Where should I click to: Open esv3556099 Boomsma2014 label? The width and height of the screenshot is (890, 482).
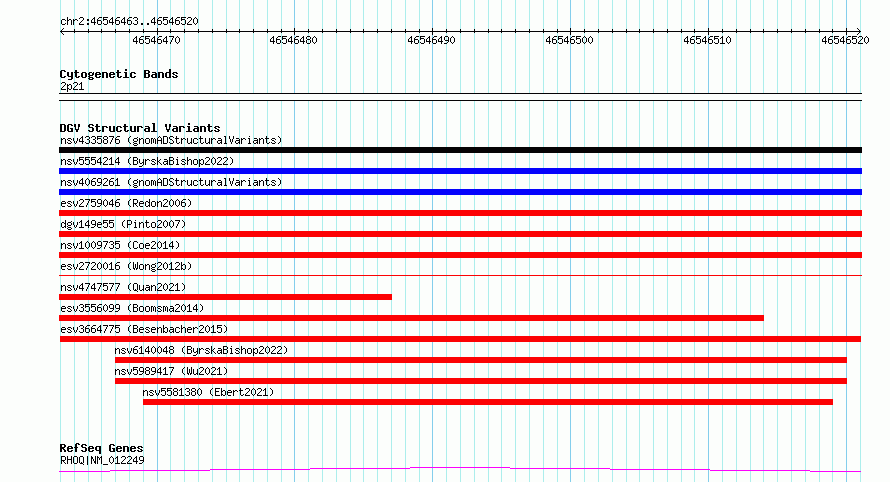[x=132, y=308]
